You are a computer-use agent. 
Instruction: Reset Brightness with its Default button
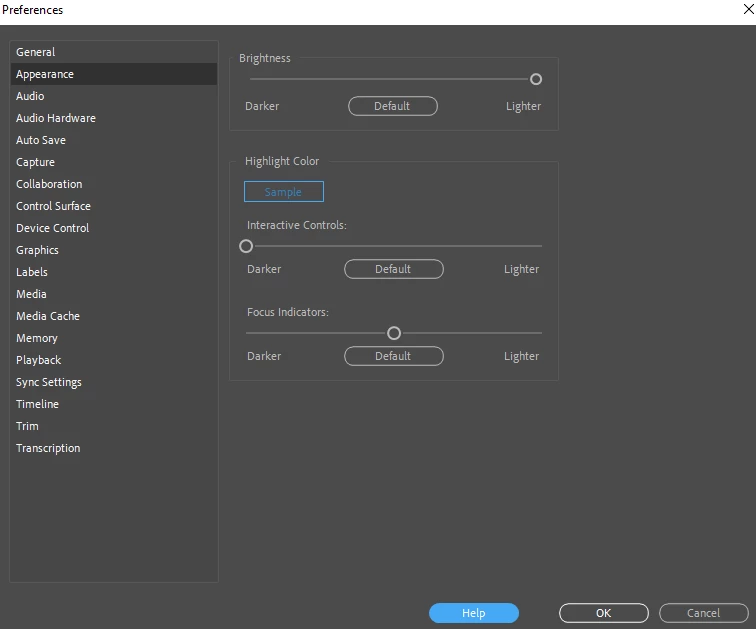(x=392, y=106)
